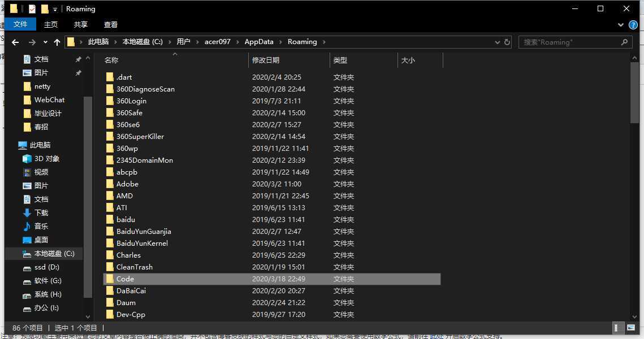Expand the chevron after acer097 in address bar
The height and width of the screenshot is (339, 644).
[237, 42]
